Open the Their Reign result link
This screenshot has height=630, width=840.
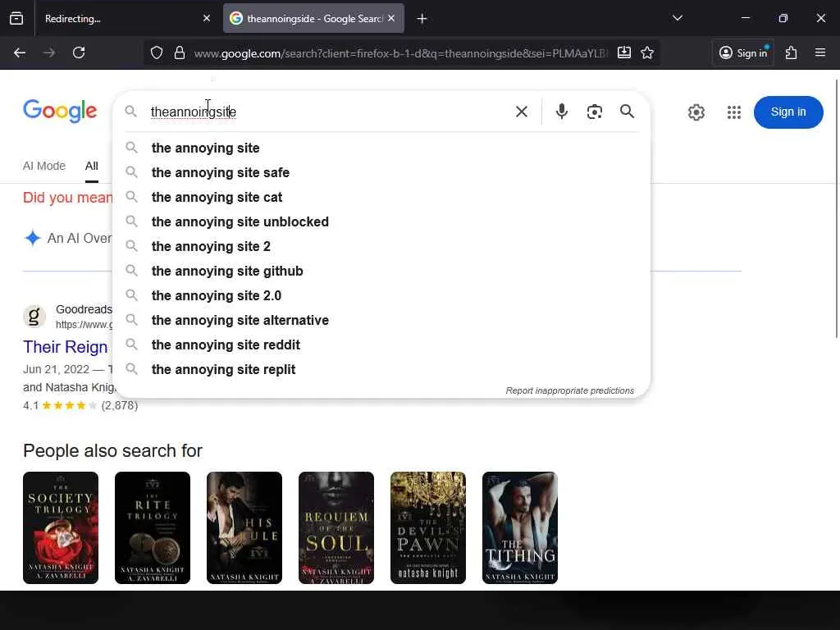pyautogui.click(x=66, y=347)
